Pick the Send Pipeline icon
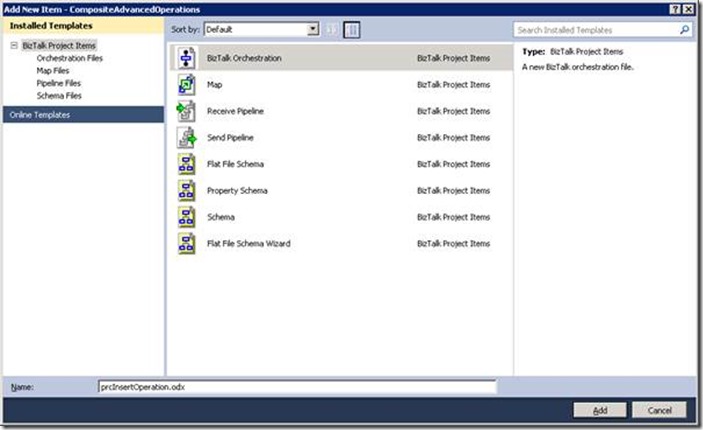 [187, 137]
